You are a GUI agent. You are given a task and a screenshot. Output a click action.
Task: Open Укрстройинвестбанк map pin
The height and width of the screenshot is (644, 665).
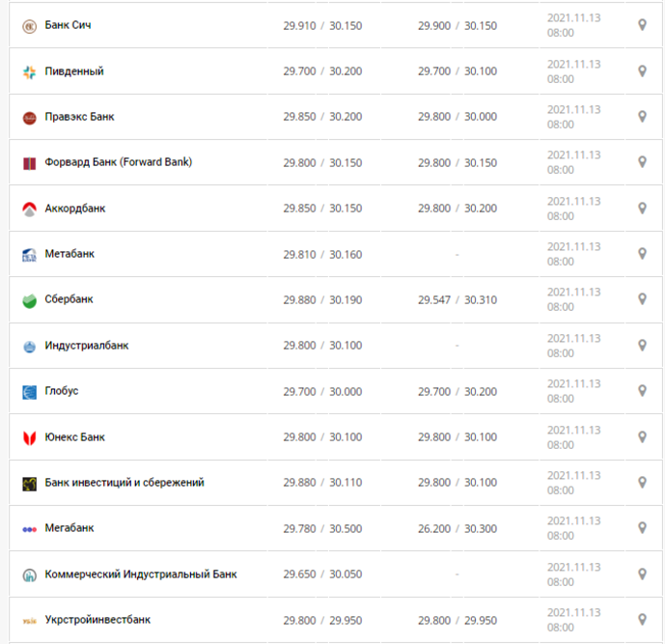pos(642,620)
